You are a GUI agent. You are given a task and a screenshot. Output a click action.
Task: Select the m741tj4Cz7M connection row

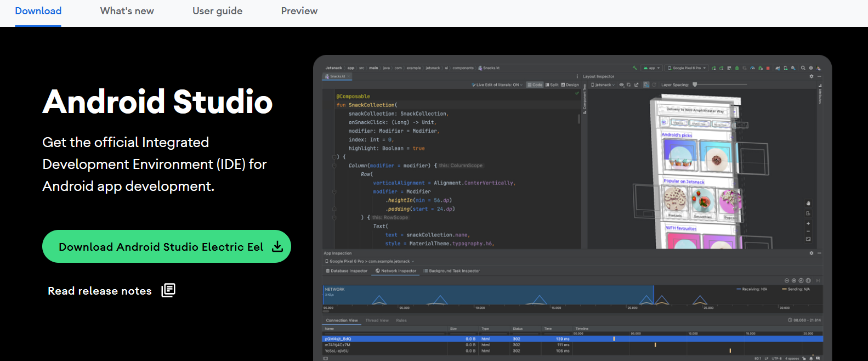572,345
